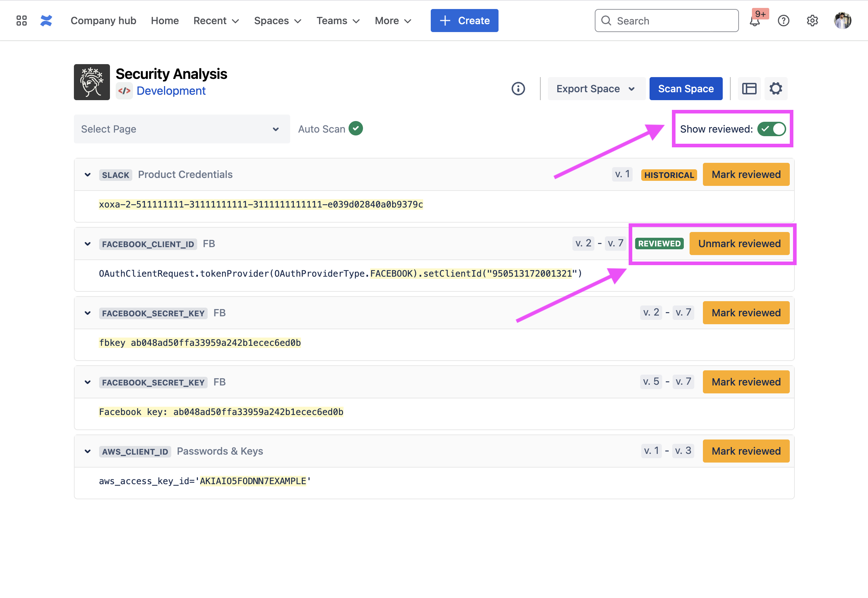Click the Auto Scan green check icon
The width and height of the screenshot is (868, 598).
[355, 129]
